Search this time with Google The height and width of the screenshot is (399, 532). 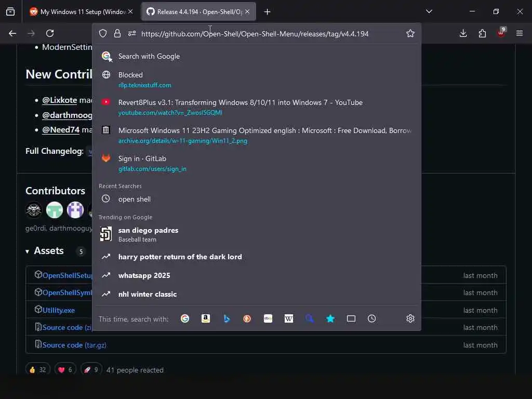pyautogui.click(x=185, y=318)
